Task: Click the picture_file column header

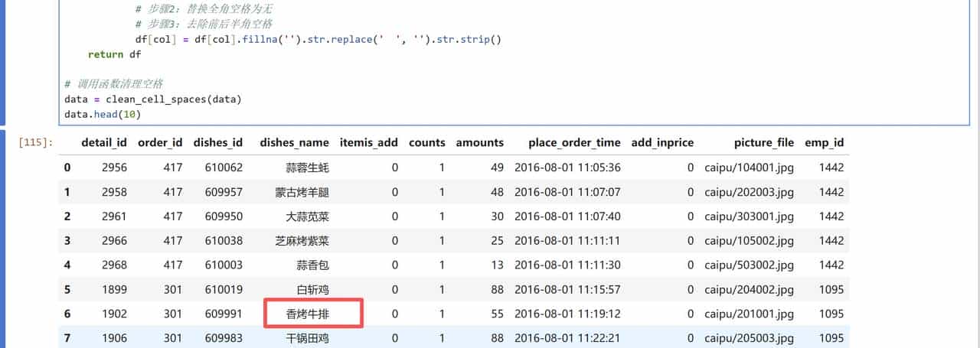Action: coord(764,142)
